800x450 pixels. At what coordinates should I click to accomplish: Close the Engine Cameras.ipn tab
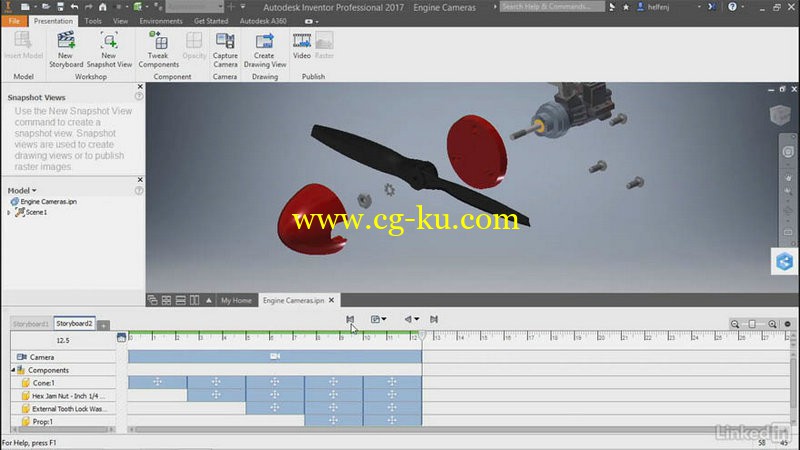coord(331,300)
